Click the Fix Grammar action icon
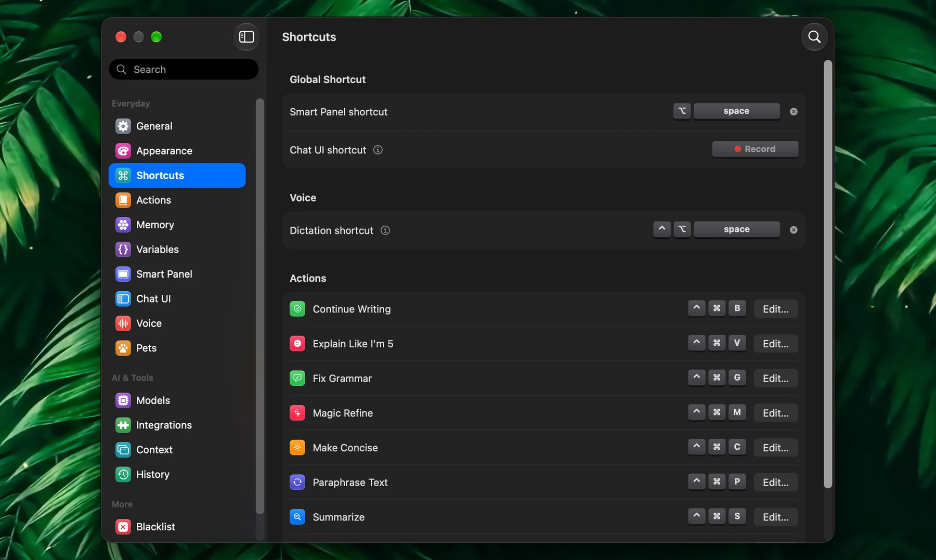Viewport: 936px width, 560px height. (x=297, y=379)
